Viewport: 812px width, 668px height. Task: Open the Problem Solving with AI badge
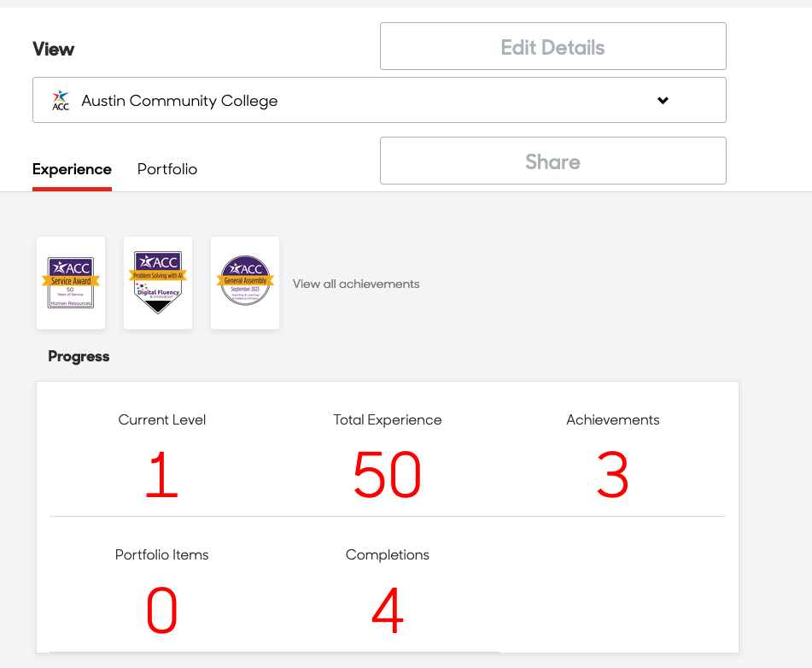point(158,283)
